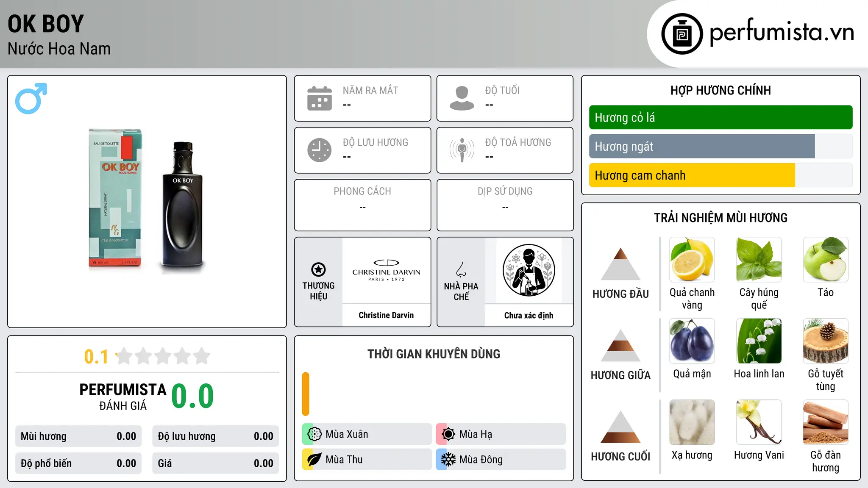Click the Giá score value 0.00

click(264, 463)
